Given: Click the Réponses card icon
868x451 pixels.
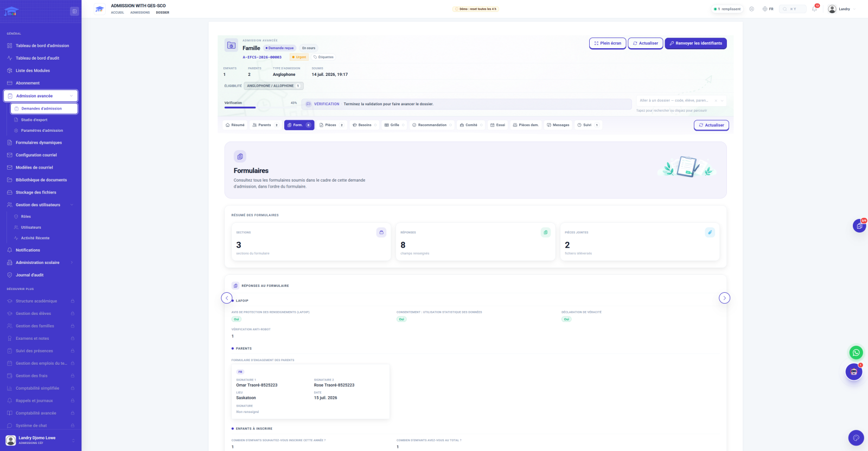Looking at the screenshot, I should pyautogui.click(x=546, y=233).
